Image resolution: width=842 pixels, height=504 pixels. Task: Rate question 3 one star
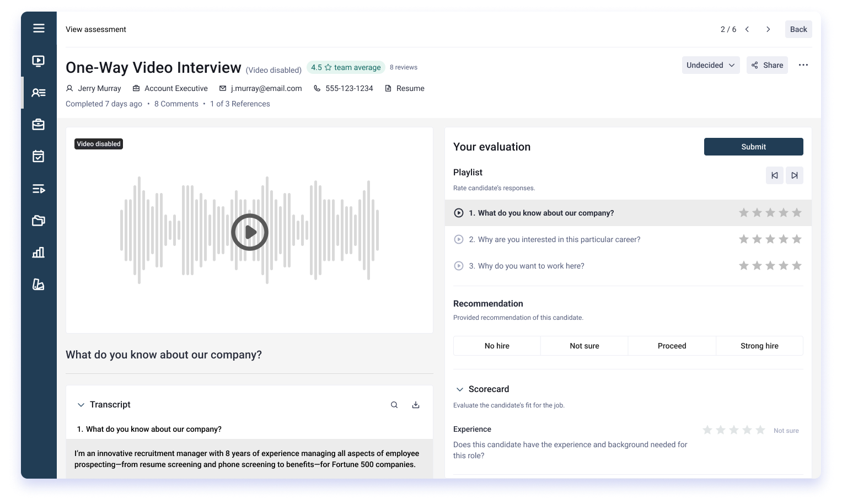pos(744,266)
